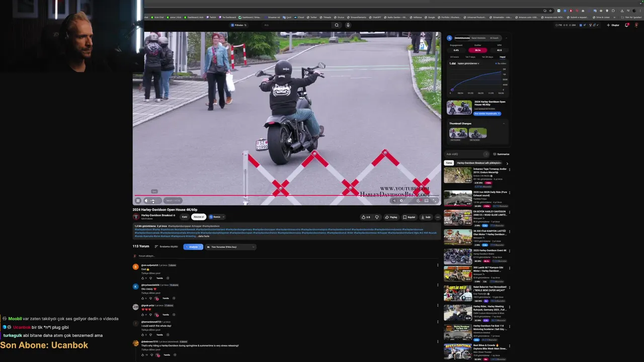Select 1st 28 days range tab
The image size is (644, 362).
[x=487, y=57]
